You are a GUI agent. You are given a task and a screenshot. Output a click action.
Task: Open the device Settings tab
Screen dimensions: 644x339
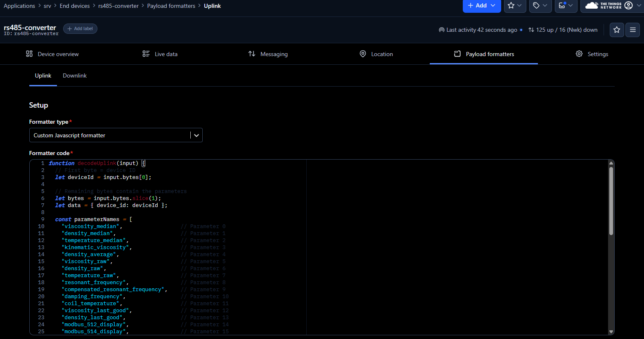(592, 54)
